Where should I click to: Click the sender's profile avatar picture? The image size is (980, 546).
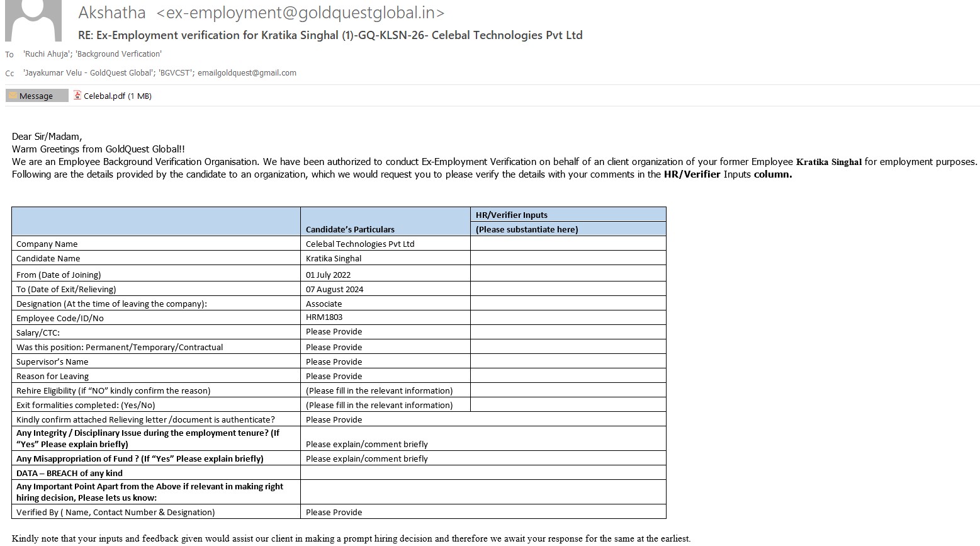click(33, 20)
